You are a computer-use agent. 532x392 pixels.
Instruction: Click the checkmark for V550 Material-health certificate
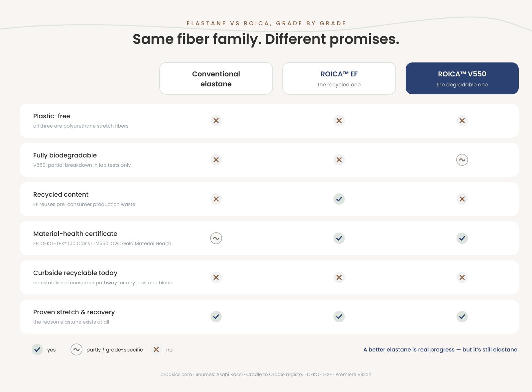coord(462,238)
